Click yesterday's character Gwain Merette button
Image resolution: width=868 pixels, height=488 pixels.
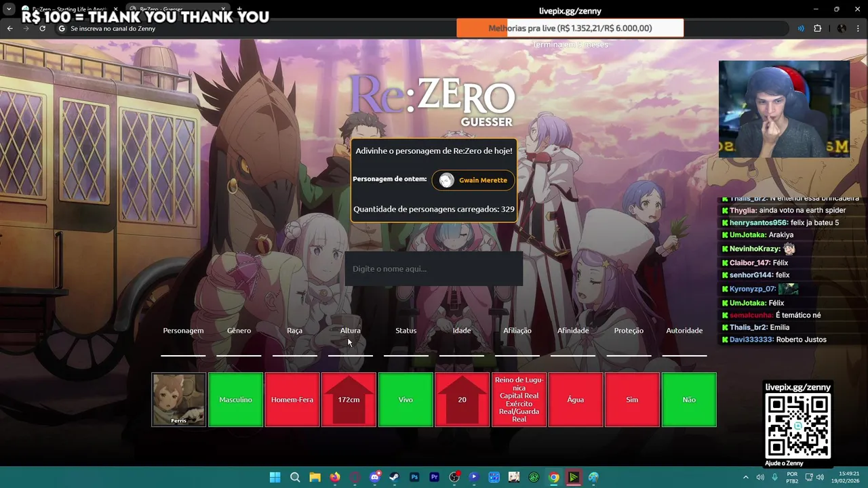click(473, 180)
